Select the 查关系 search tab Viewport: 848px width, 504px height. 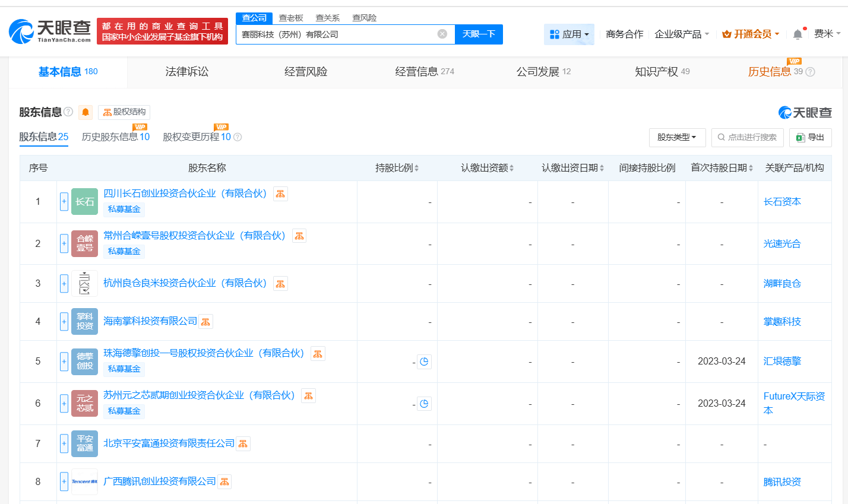(x=327, y=17)
